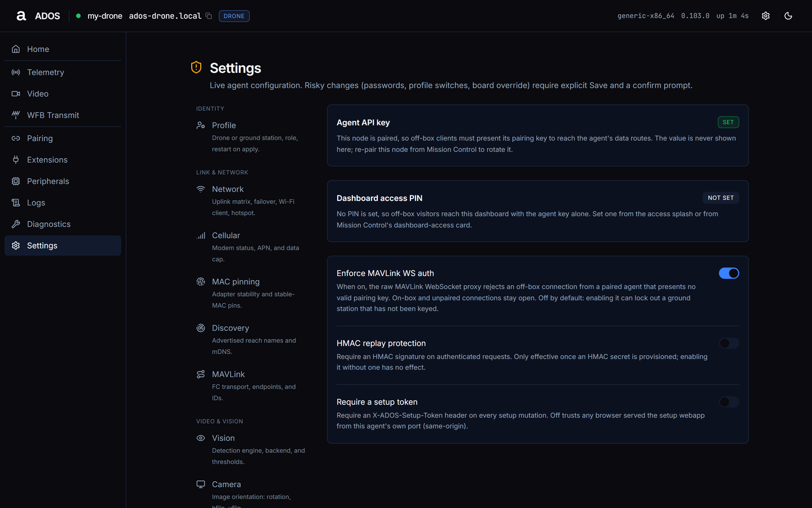Open the gear settings icon in header
Viewport: 812px width, 508px height.
(766, 16)
